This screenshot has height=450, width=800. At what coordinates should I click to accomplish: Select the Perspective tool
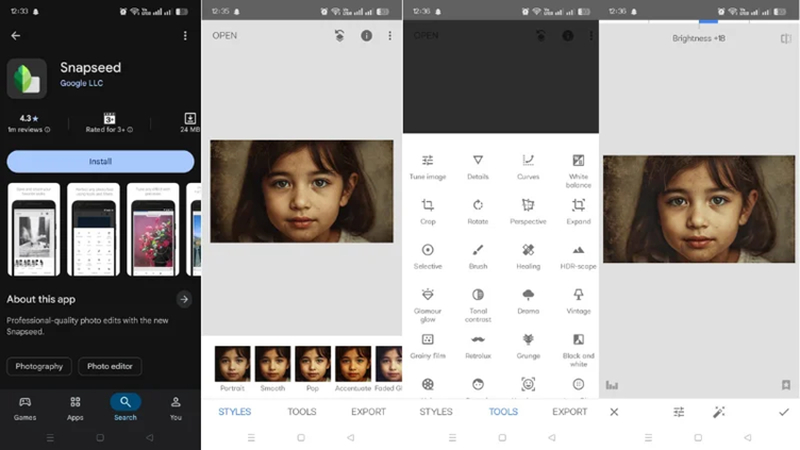point(528,212)
